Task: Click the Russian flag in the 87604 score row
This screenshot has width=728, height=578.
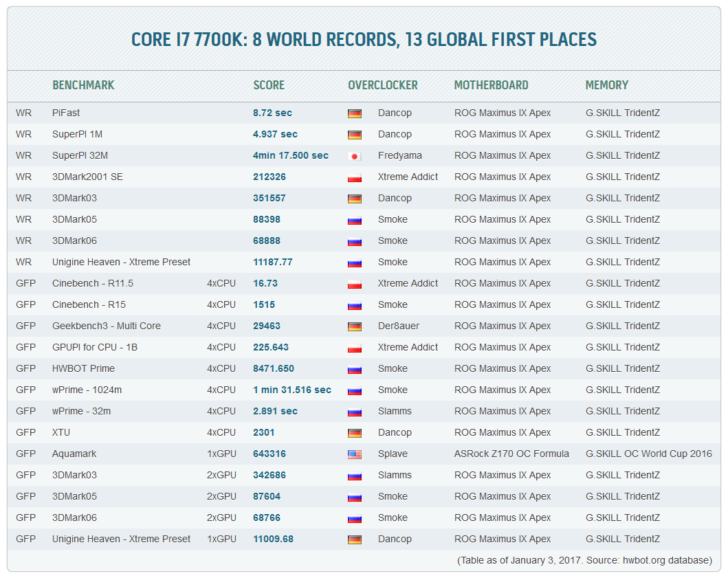Action: (x=355, y=497)
